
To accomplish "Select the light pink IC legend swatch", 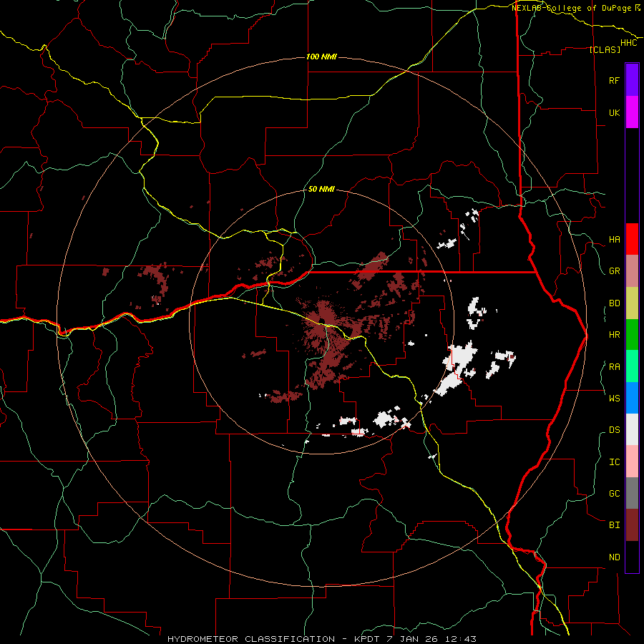I will [632, 462].
